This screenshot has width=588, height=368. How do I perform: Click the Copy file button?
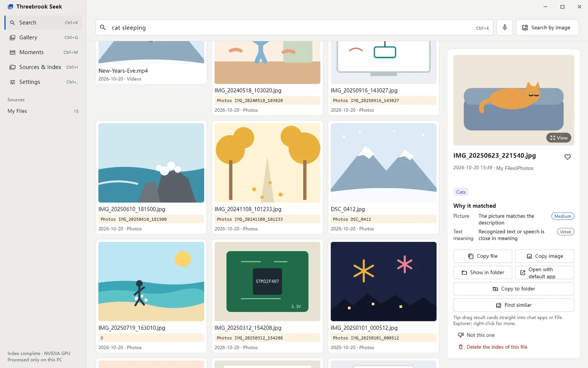point(483,256)
